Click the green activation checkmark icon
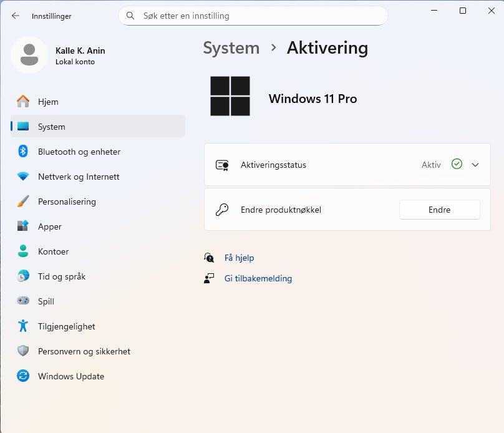The image size is (504, 433). click(x=457, y=164)
